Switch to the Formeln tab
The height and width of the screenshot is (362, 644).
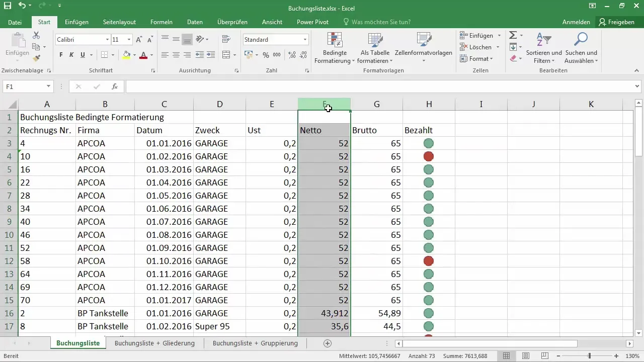click(x=162, y=22)
